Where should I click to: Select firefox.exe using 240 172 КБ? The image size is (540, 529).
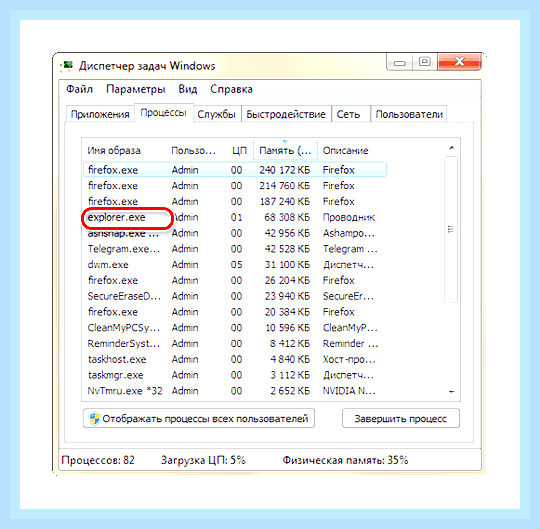pyautogui.click(x=235, y=170)
